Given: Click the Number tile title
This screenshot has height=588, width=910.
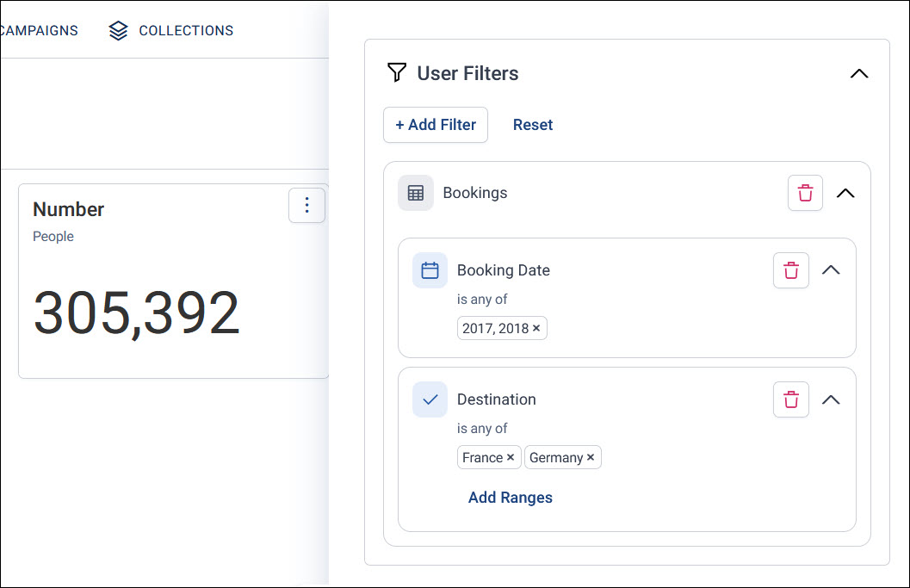Looking at the screenshot, I should click(69, 209).
